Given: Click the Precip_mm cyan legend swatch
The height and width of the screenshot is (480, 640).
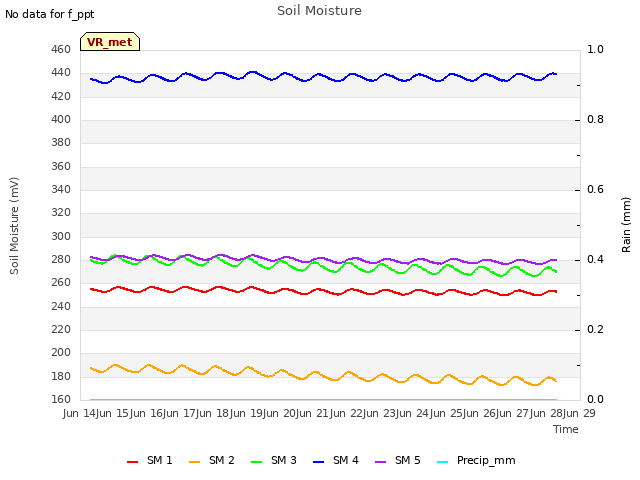Looking at the screenshot, I should point(442,462).
